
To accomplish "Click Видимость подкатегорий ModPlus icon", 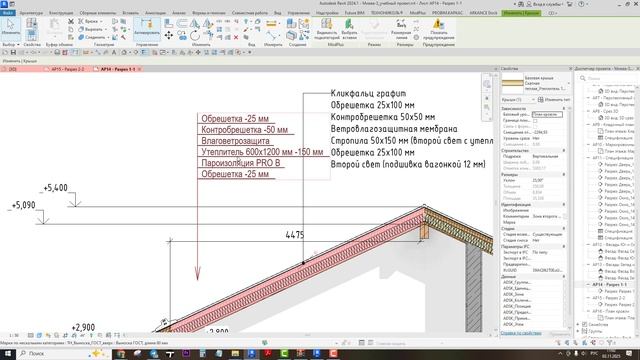I will [327, 29].
